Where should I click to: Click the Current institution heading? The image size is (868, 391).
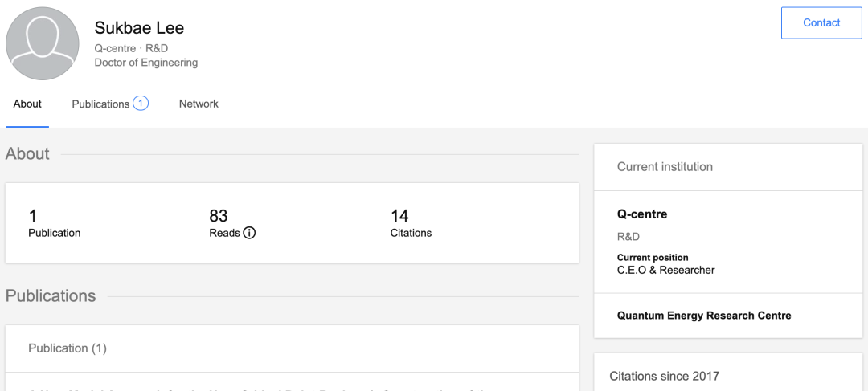665,167
